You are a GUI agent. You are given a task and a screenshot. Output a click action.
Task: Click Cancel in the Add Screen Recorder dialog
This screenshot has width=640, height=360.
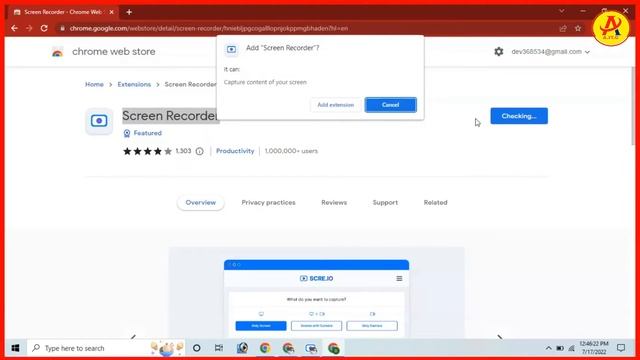(x=391, y=105)
